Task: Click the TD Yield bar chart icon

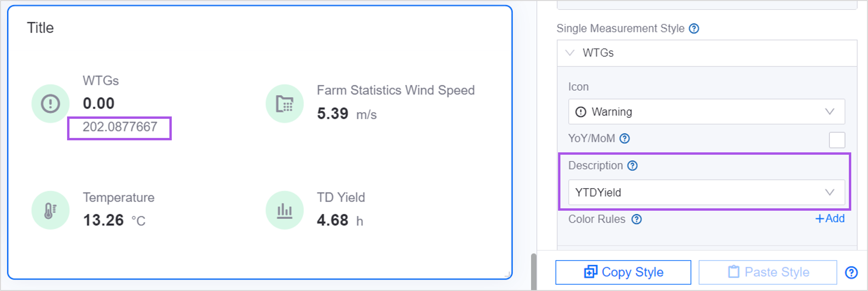Action: click(x=284, y=210)
